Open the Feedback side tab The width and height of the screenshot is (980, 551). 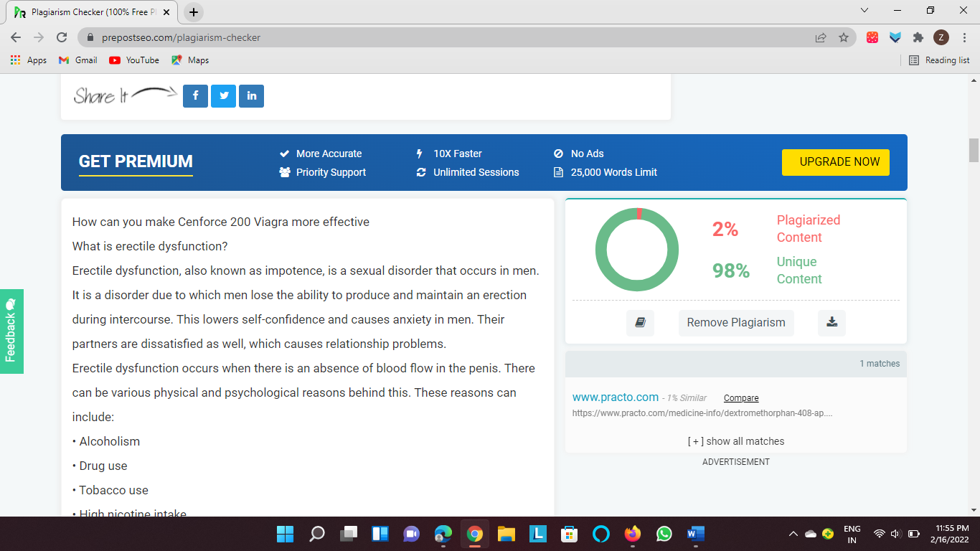click(x=11, y=331)
